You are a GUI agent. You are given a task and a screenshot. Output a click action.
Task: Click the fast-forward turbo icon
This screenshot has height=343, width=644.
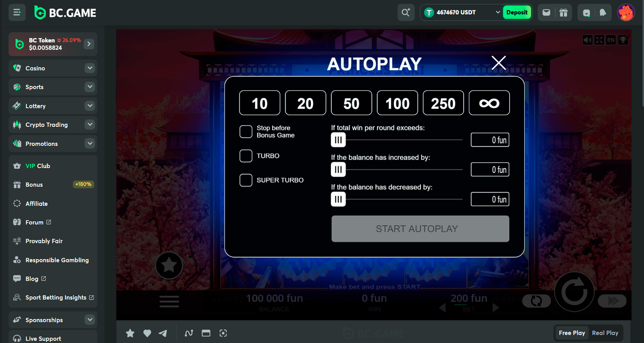coord(613,301)
